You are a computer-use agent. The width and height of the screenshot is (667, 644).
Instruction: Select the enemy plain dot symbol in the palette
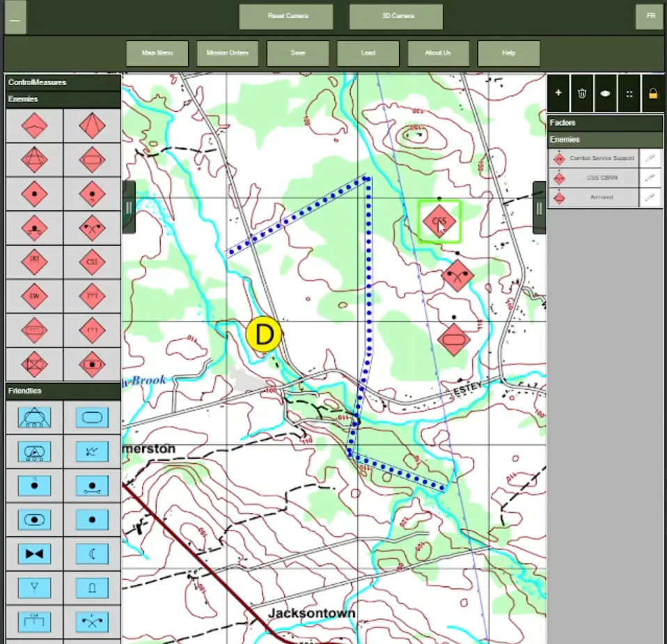(34, 194)
